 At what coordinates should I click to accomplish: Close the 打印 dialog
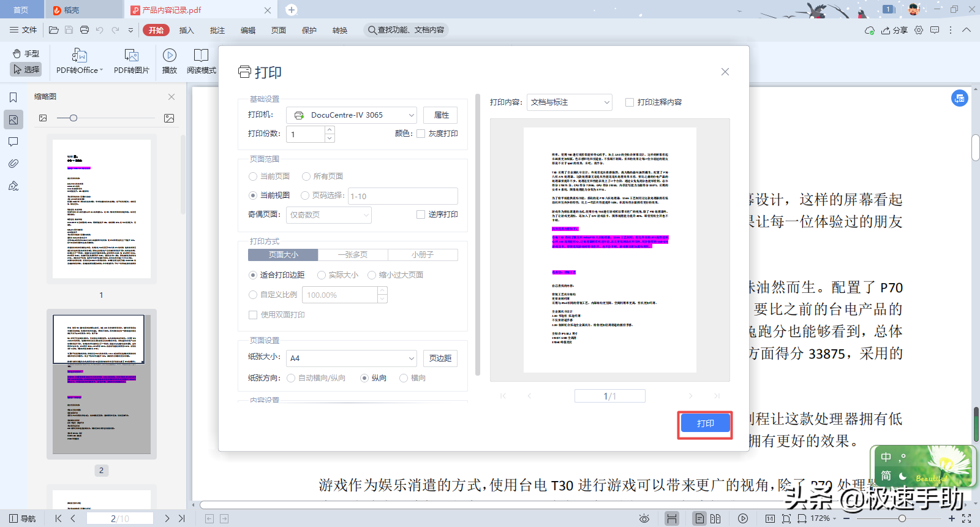click(x=725, y=72)
